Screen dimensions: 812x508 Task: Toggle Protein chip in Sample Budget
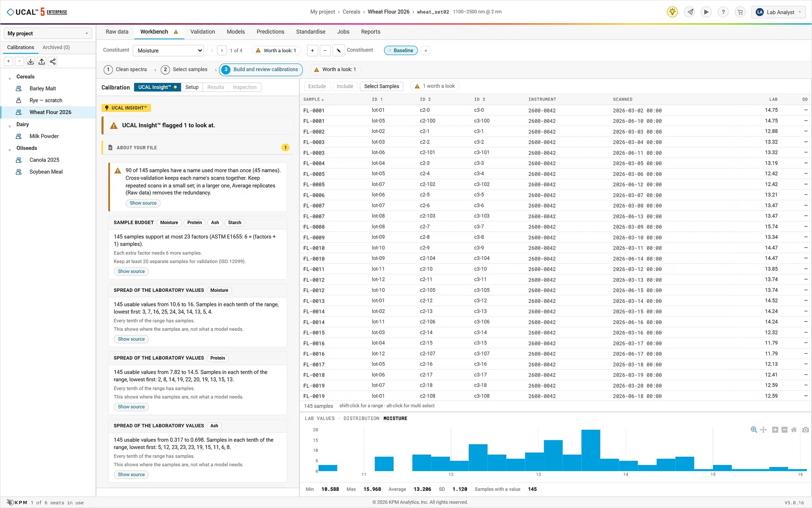point(194,223)
